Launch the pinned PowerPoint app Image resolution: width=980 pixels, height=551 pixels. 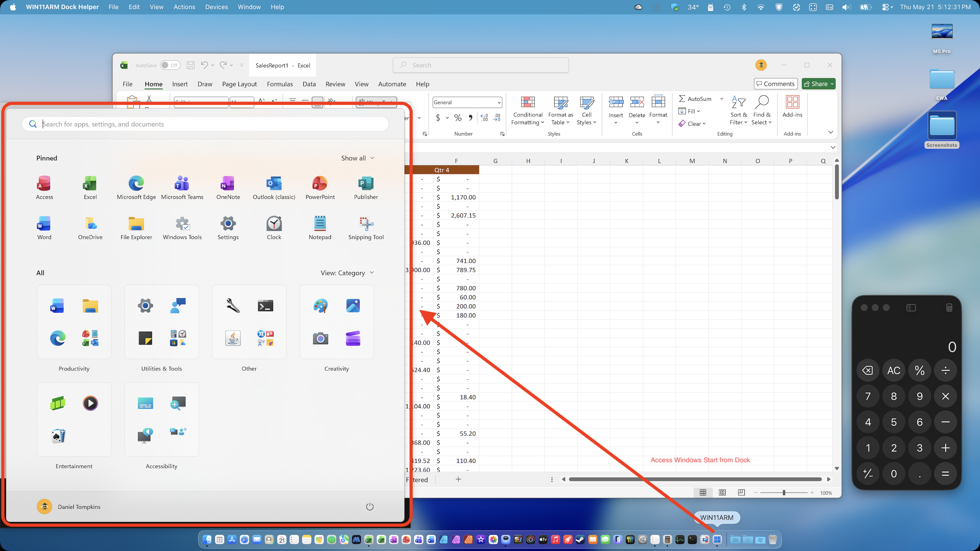320,187
